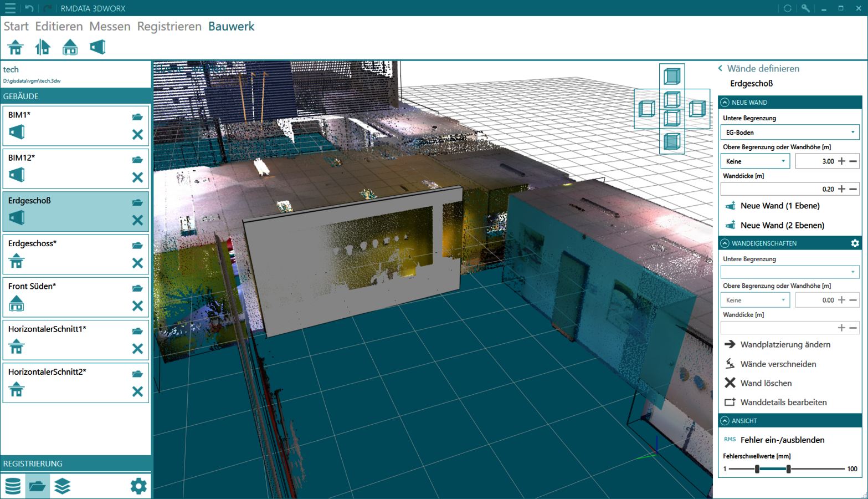Image resolution: width=868 pixels, height=499 pixels.
Task: Open the folder icon for BIM1*
Action: point(137,117)
